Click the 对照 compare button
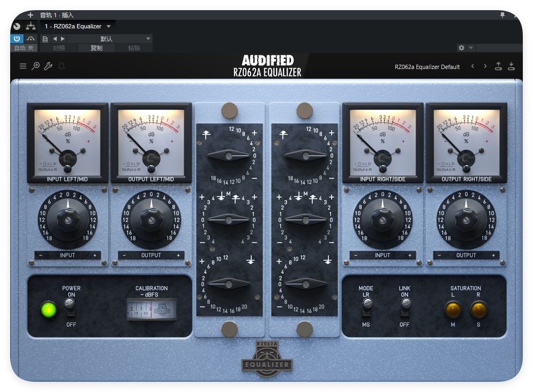Image resolution: width=533 pixels, height=392 pixels. coord(59,48)
